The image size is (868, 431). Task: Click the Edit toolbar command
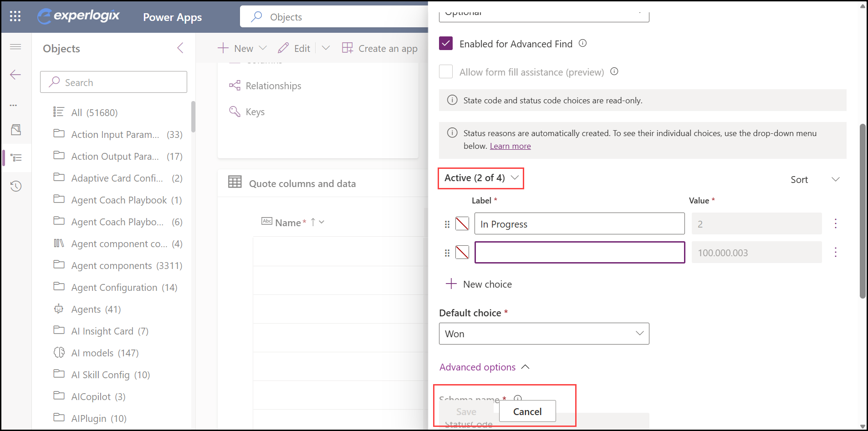[294, 48]
